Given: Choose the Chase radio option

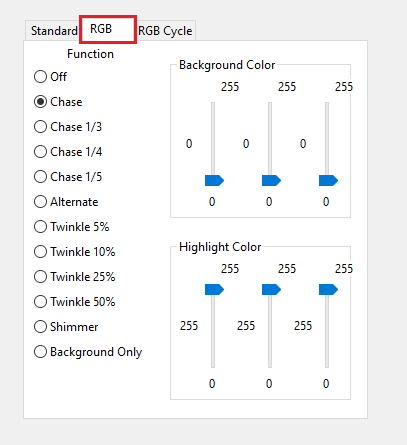Looking at the screenshot, I should point(58,102).
